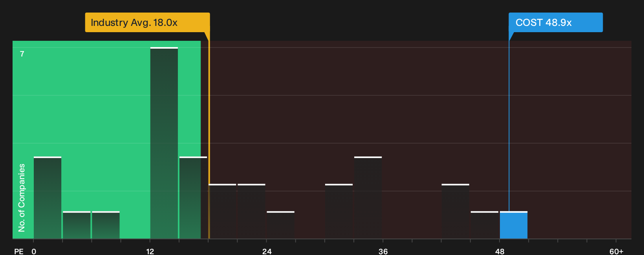
Task: Select the tallest bar with 7 companies
Action: click(164, 143)
